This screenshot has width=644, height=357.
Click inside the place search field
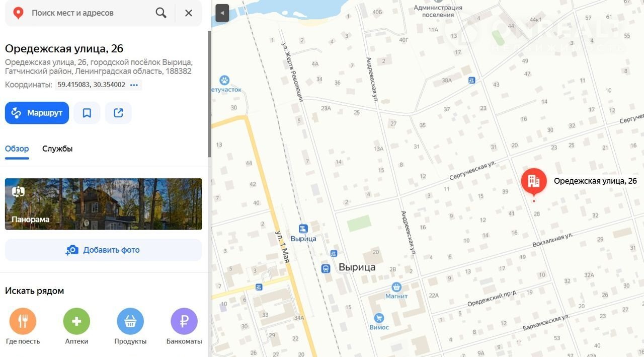click(x=91, y=13)
